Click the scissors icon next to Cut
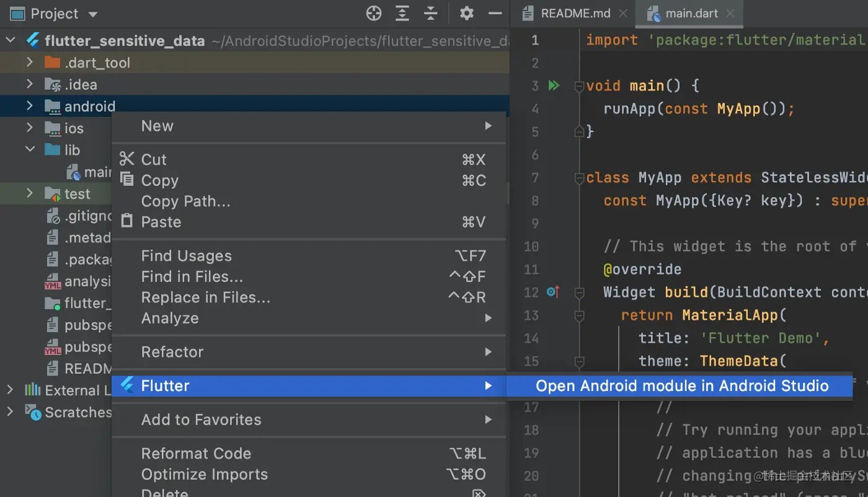 coord(127,159)
